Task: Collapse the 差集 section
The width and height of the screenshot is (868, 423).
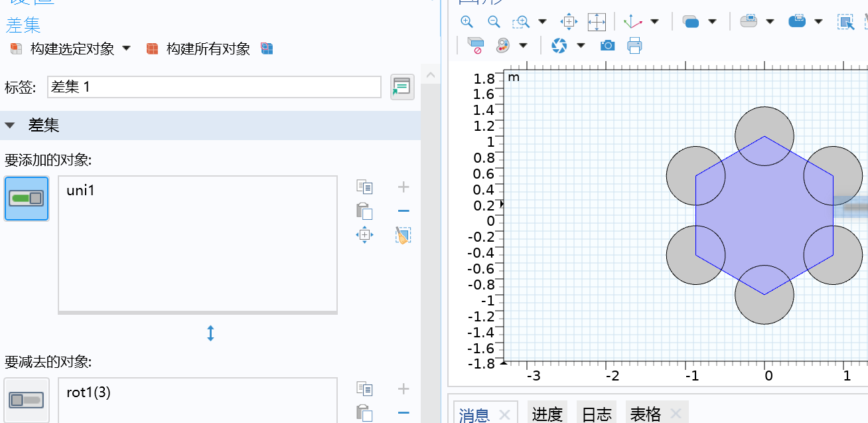Action: point(10,126)
